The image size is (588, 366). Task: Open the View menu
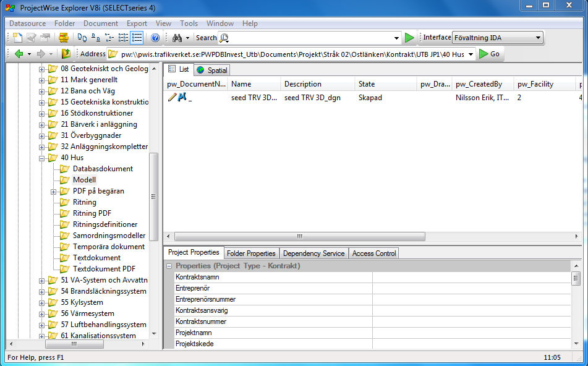click(x=163, y=23)
